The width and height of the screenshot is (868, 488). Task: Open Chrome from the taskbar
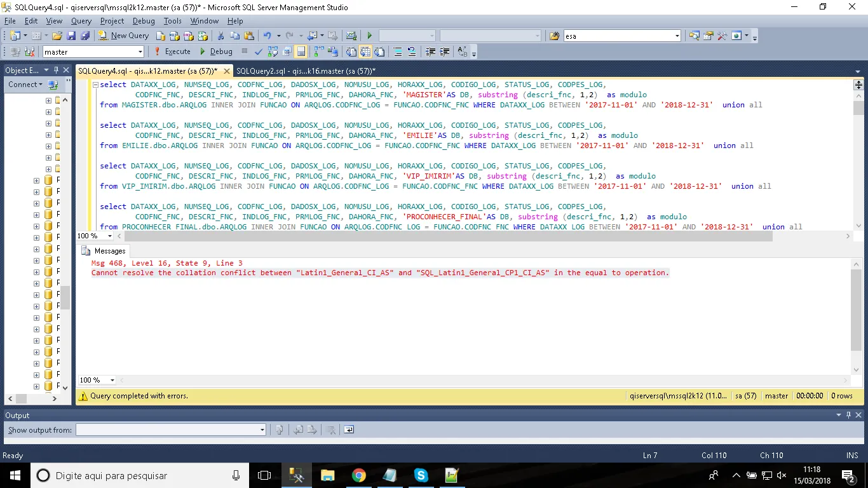[359, 475]
